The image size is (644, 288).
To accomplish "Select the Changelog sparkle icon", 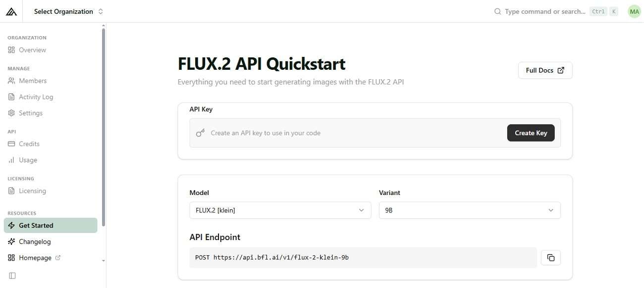I will pos(11,241).
